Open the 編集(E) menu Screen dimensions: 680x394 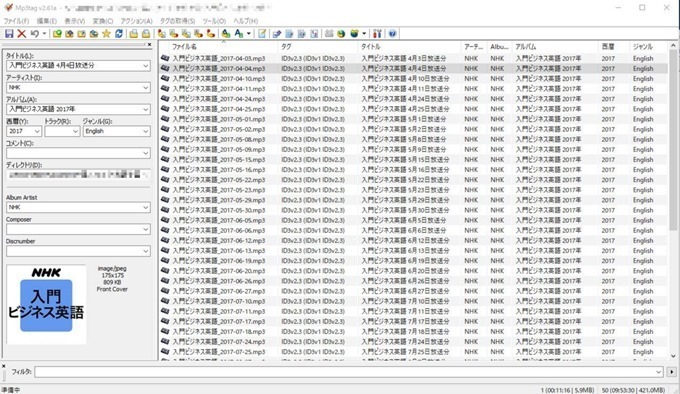(47, 21)
